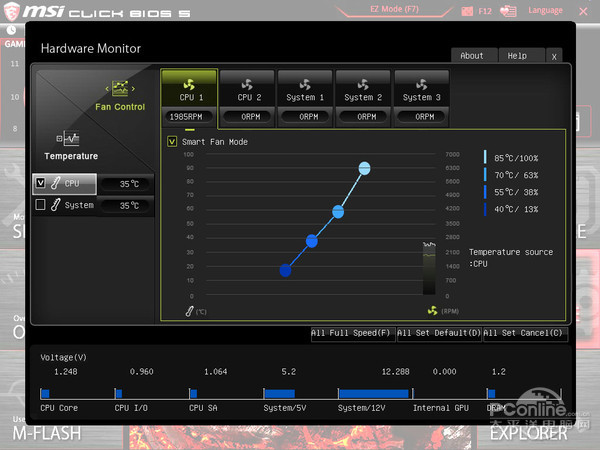
Task: Click the System/5V voltage bar
Action: pos(280,393)
